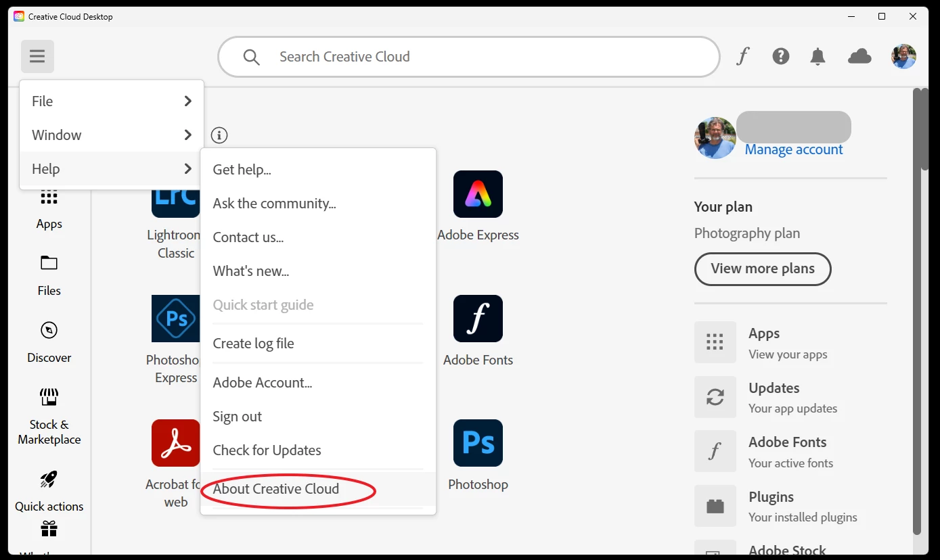Launch Photoshop Express app icon

tap(176, 319)
